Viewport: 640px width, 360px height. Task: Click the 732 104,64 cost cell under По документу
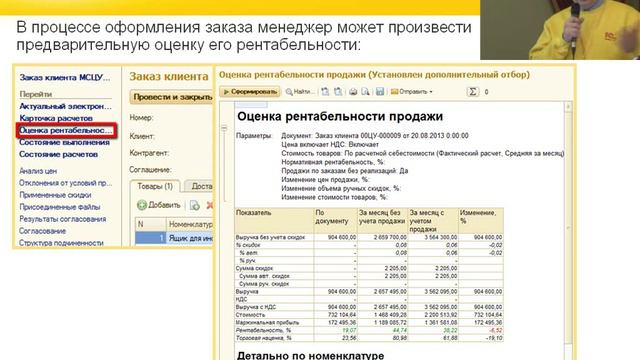coord(336,315)
